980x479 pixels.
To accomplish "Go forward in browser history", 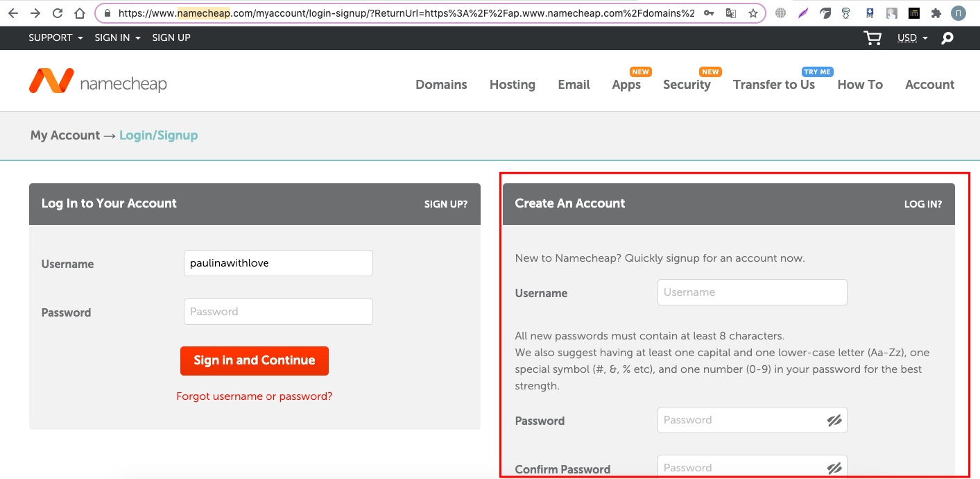I will point(35,13).
